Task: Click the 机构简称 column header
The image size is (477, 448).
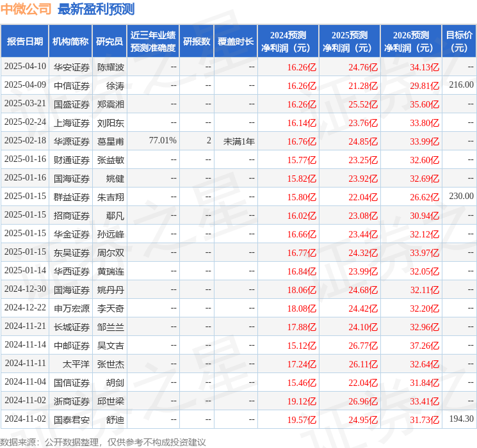Action: point(70,42)
